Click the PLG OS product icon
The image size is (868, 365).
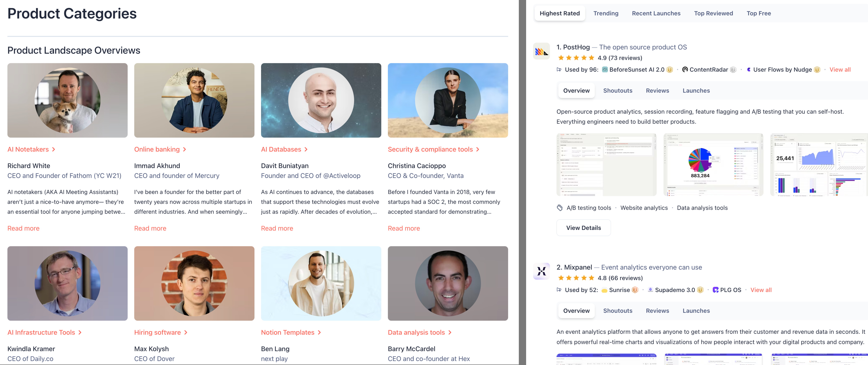click(715, 290)
